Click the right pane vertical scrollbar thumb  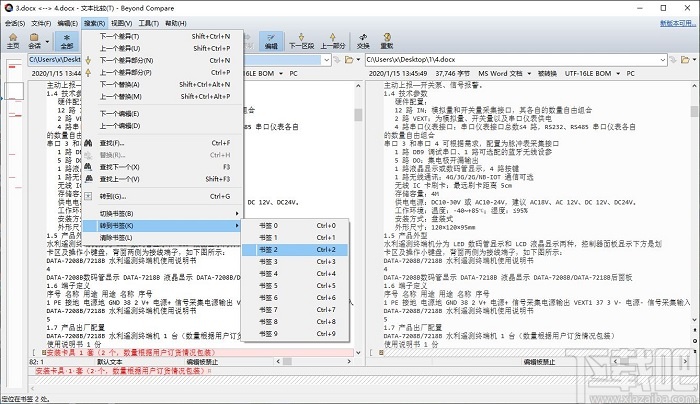(x=694, y=111)
